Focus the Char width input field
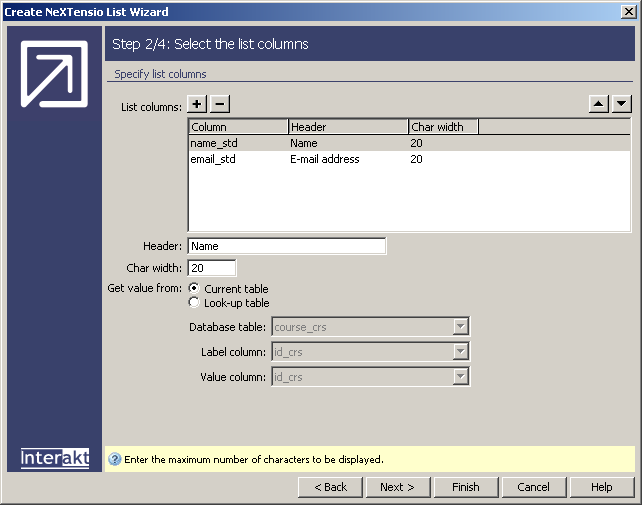This screenshot has height=505, width=642. [x=212, y=268]
